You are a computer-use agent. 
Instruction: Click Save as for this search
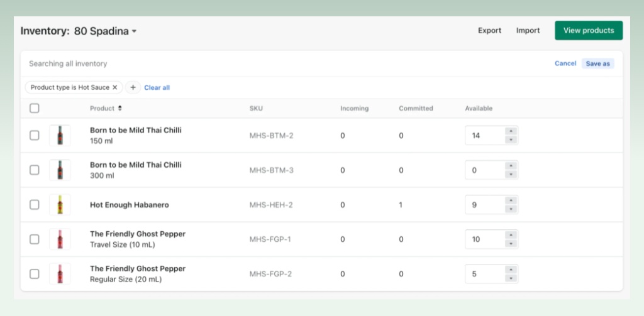pyautogui.click(x=597, y=63)
